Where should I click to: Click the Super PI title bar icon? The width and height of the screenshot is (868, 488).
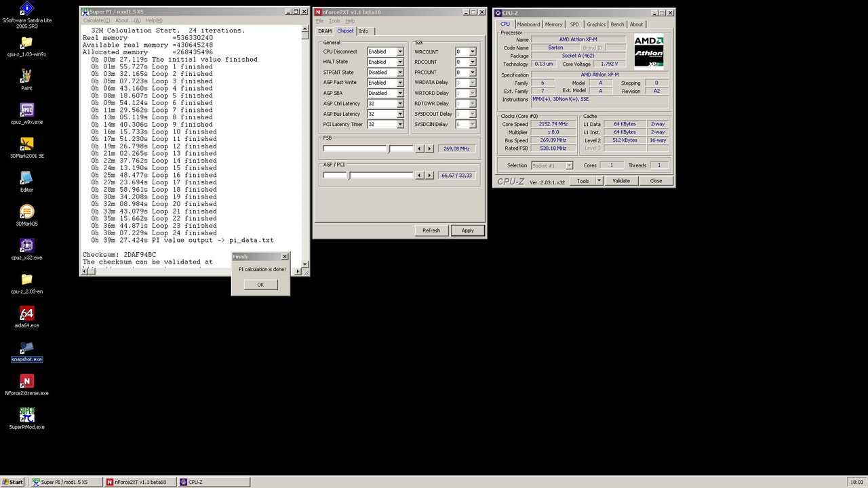click(85, 12)
